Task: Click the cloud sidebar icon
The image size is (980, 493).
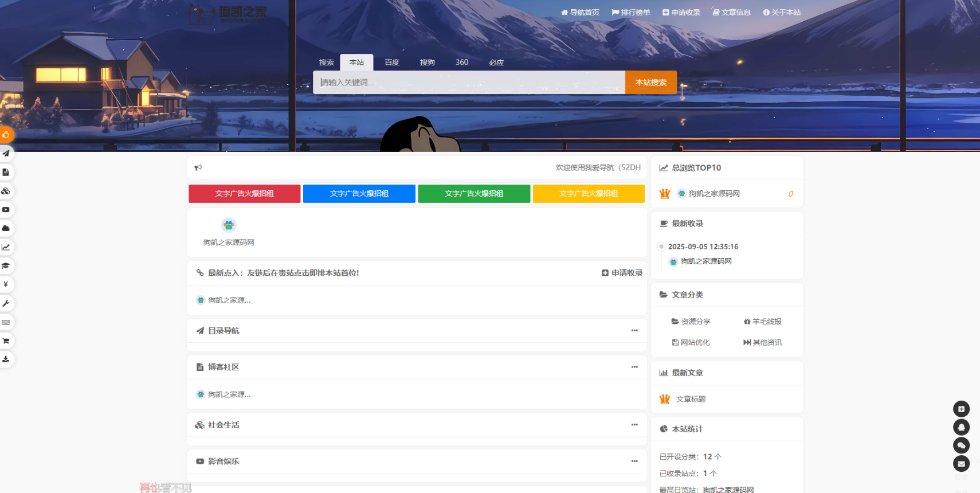Action: pyautogui.click(x=6, y=228)
